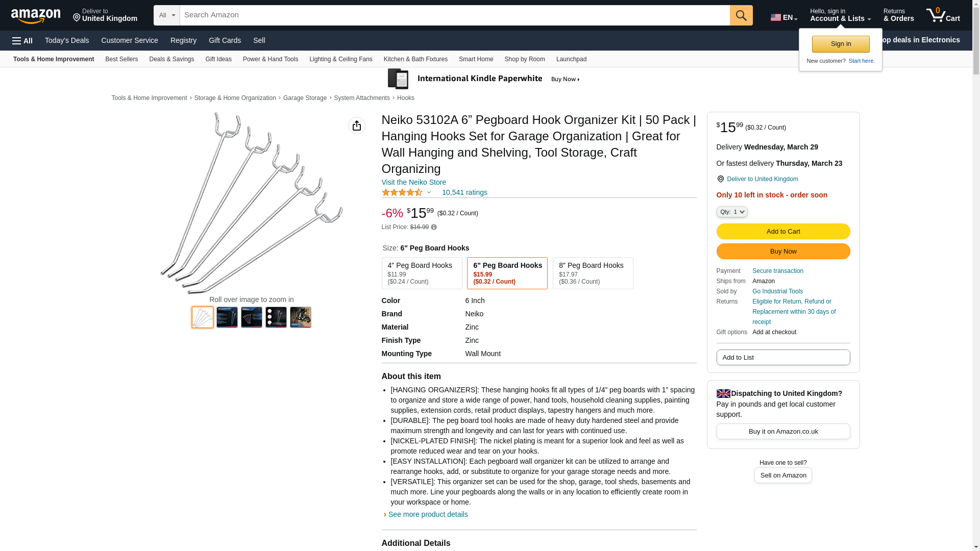Open Today's Deals in navigation bar
Screen dimensions: 980x551
(67, 40)
